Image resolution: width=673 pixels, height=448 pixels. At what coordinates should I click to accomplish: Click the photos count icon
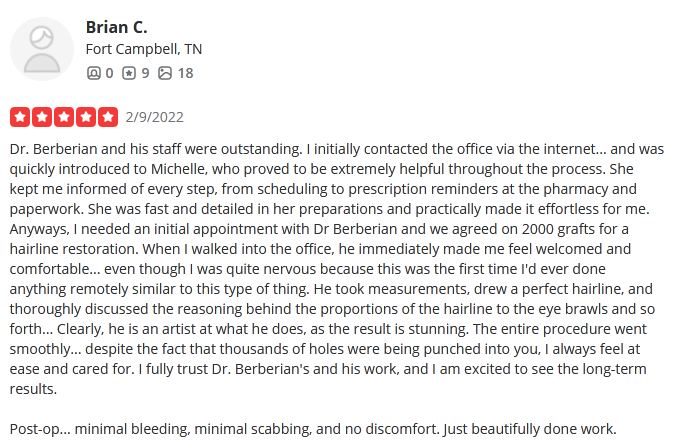165,73
